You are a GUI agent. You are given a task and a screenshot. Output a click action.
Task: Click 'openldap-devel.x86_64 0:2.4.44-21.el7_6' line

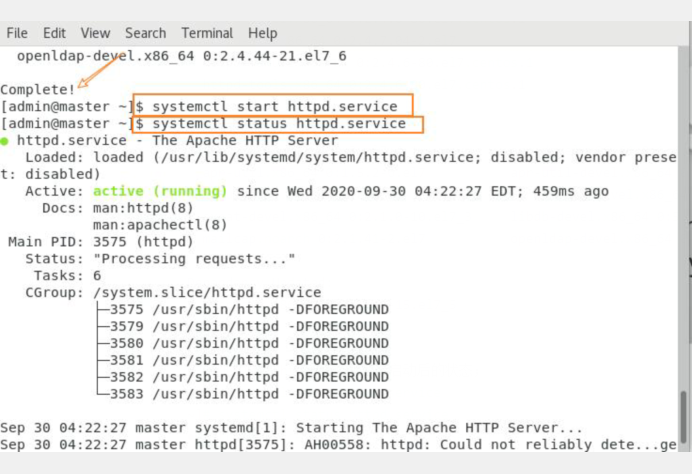(x=181, y=56)
